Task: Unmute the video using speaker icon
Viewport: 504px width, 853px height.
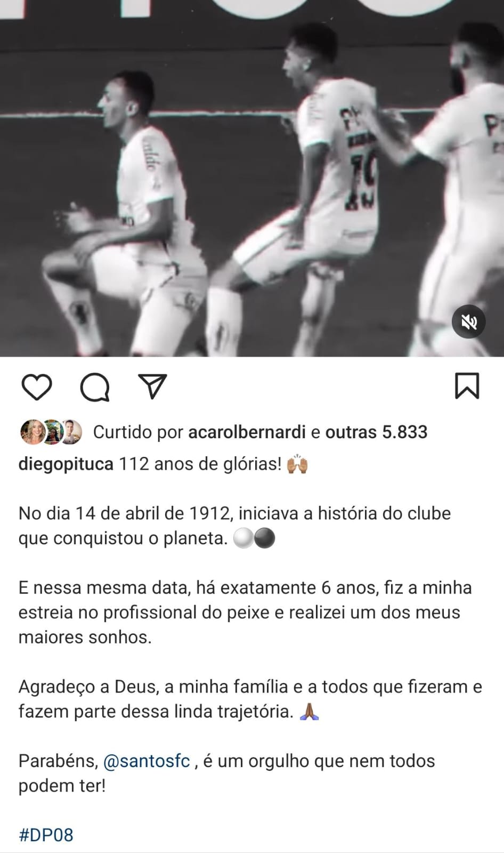Action: pos(469,322)
